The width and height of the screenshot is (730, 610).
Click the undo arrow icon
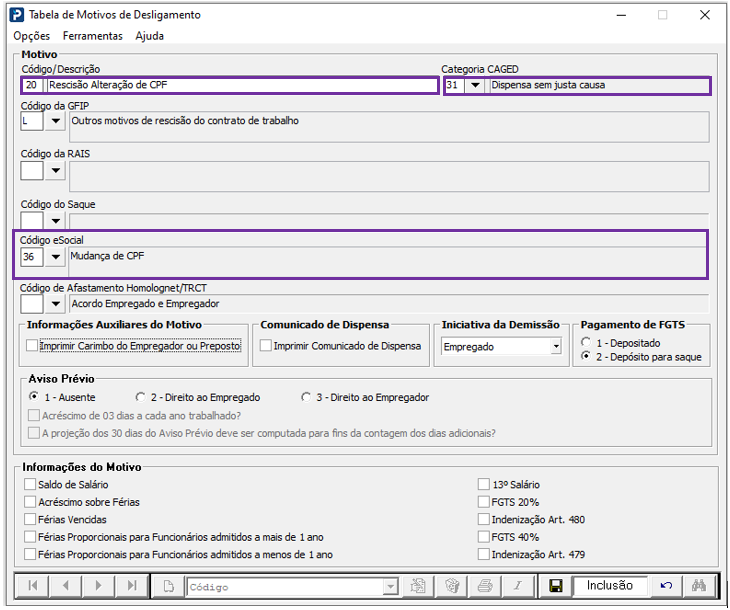pos(666,586)
